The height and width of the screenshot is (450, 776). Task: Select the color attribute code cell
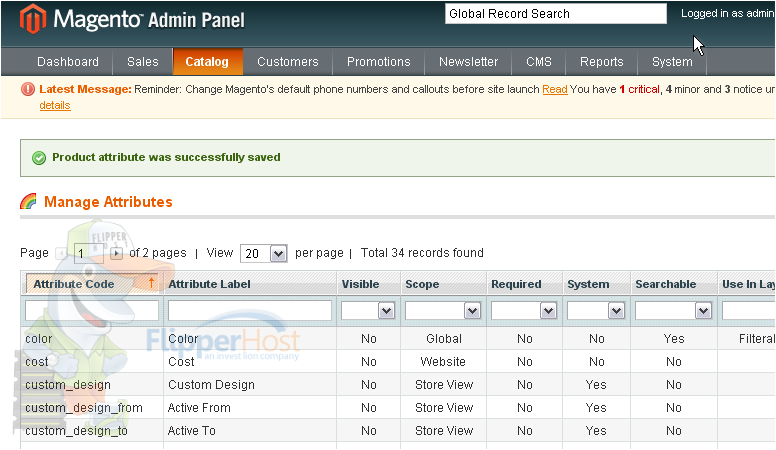click(92, 339)
